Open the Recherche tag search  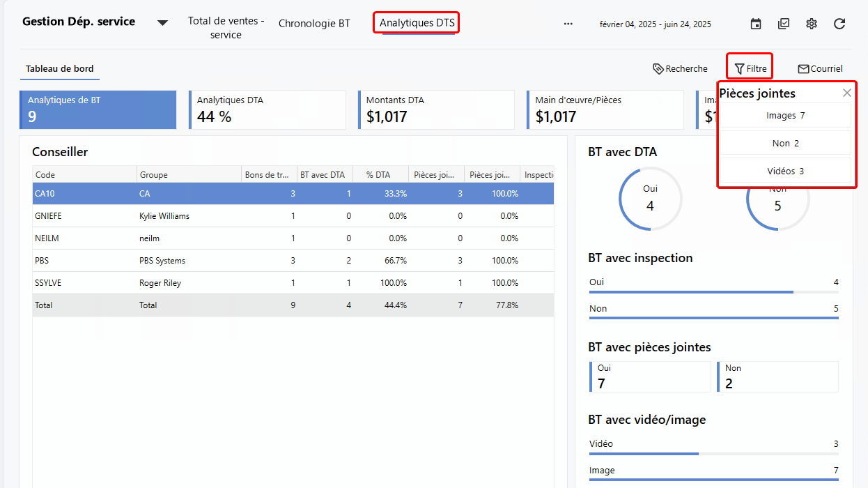pos(680,68)
